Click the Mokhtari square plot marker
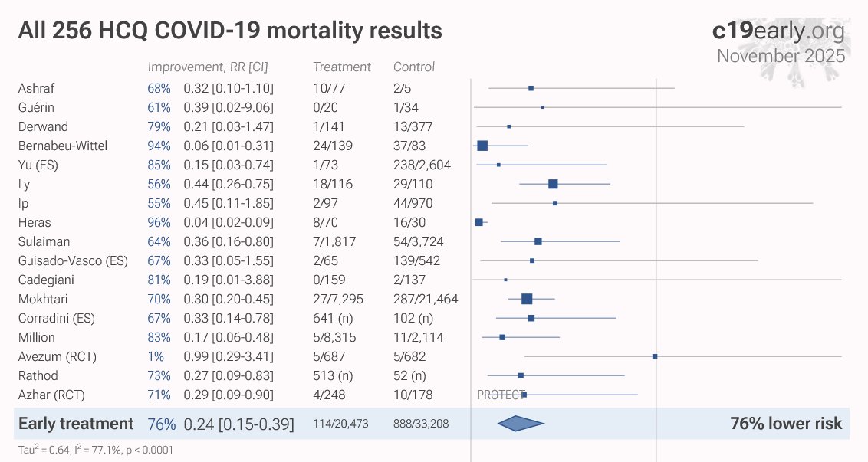 coord(527,299)
